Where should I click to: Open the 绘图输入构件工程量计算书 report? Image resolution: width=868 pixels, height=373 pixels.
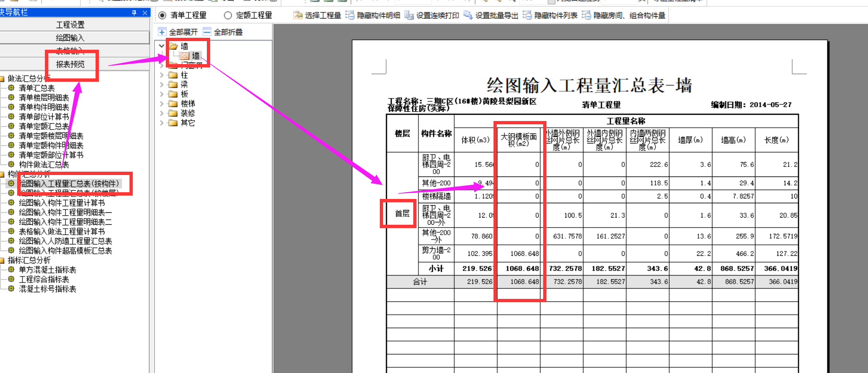click(62, 203)
